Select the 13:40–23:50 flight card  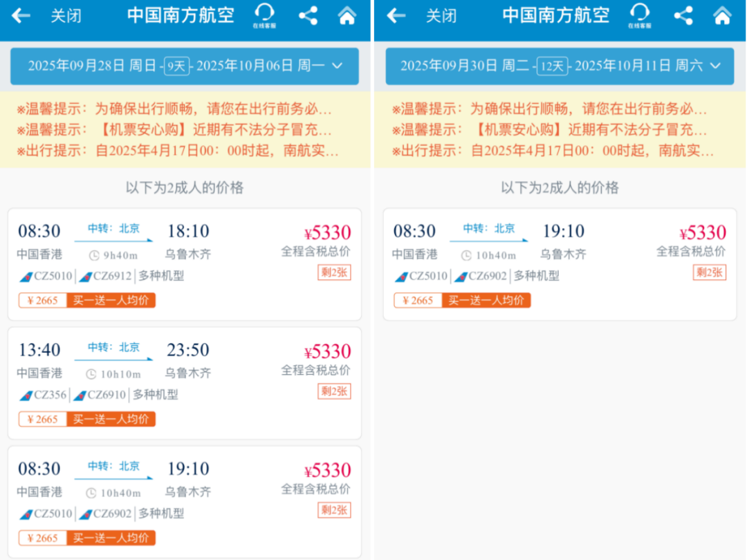[185, 383]
